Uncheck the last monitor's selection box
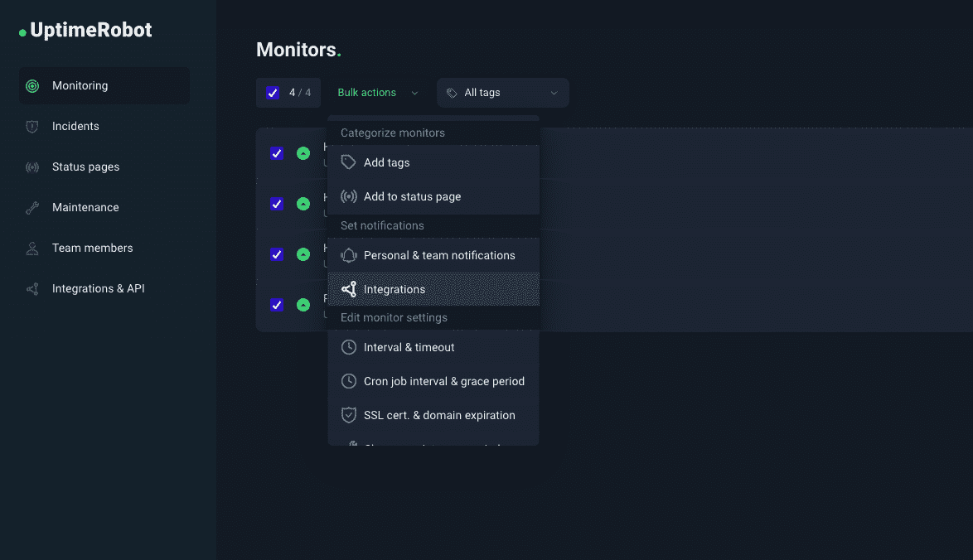973x560 pixels. click(276, 305)
